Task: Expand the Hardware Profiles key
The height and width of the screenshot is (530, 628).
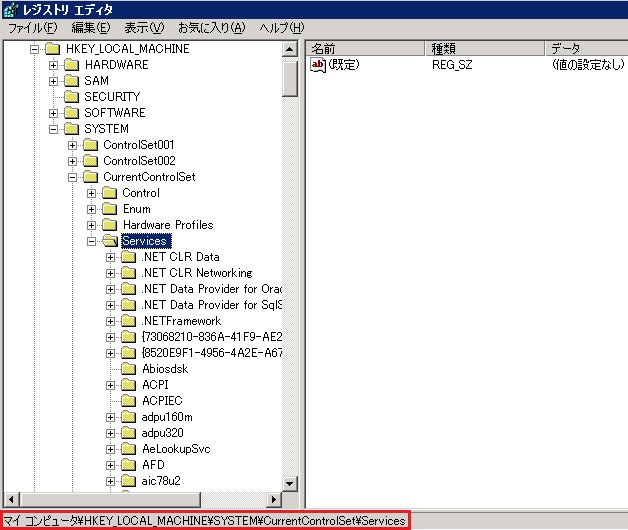Action: click(x=91, y=226)
